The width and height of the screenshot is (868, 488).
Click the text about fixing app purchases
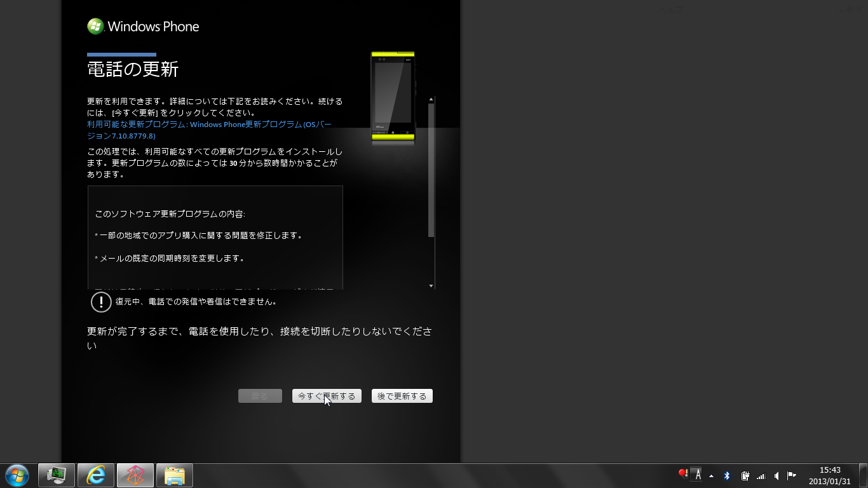[x=198, y=236]
